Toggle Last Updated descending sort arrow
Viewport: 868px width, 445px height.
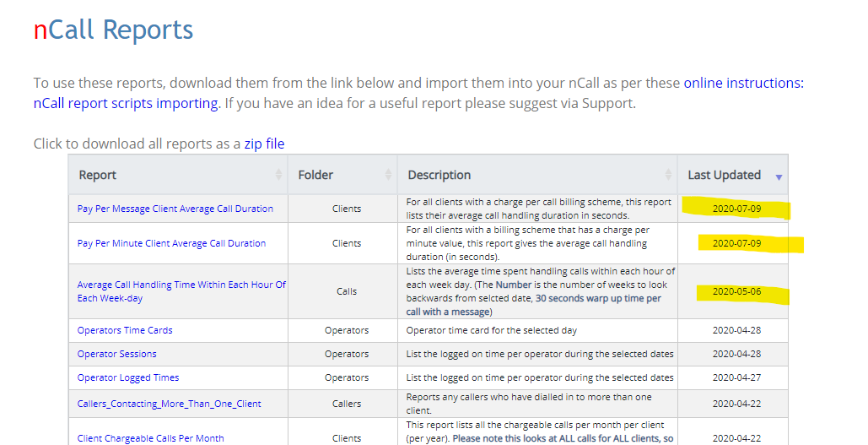779,177
